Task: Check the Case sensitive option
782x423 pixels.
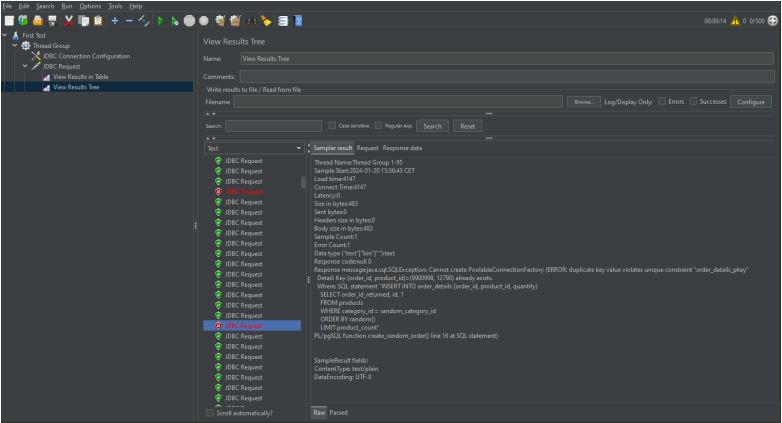Action: point(332,126)
